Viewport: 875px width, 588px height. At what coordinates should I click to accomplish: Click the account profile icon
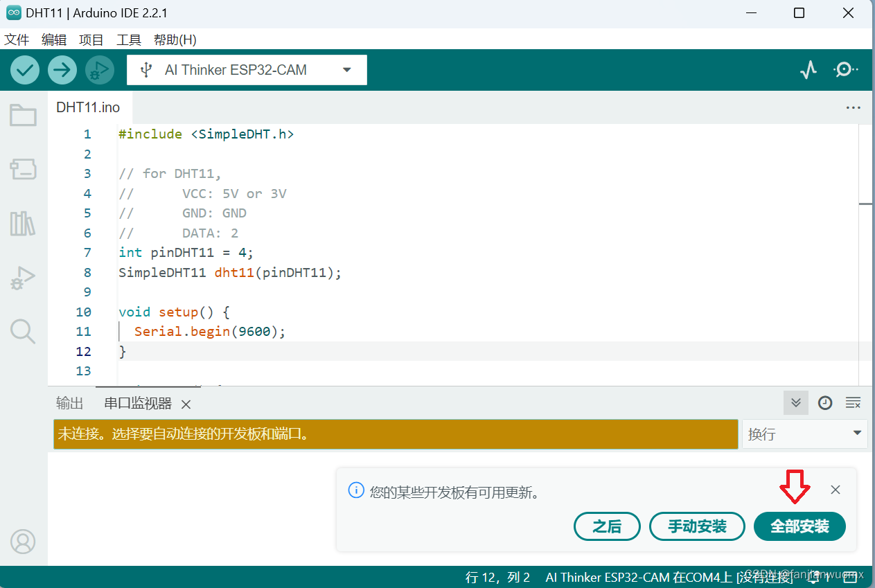coord(23,542)
